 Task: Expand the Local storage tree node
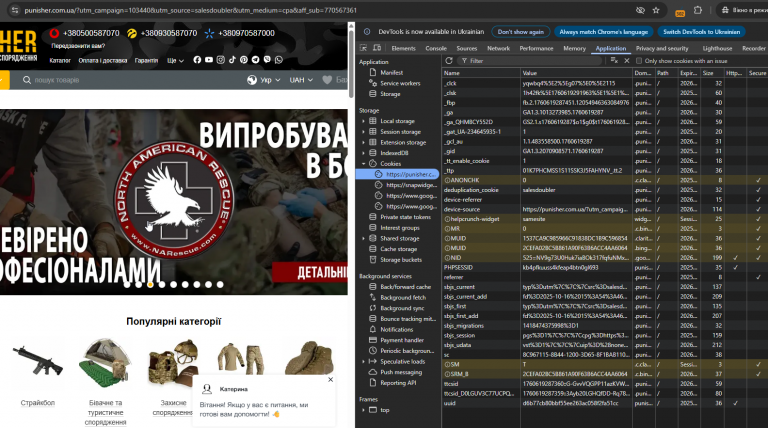click(363, 121)
